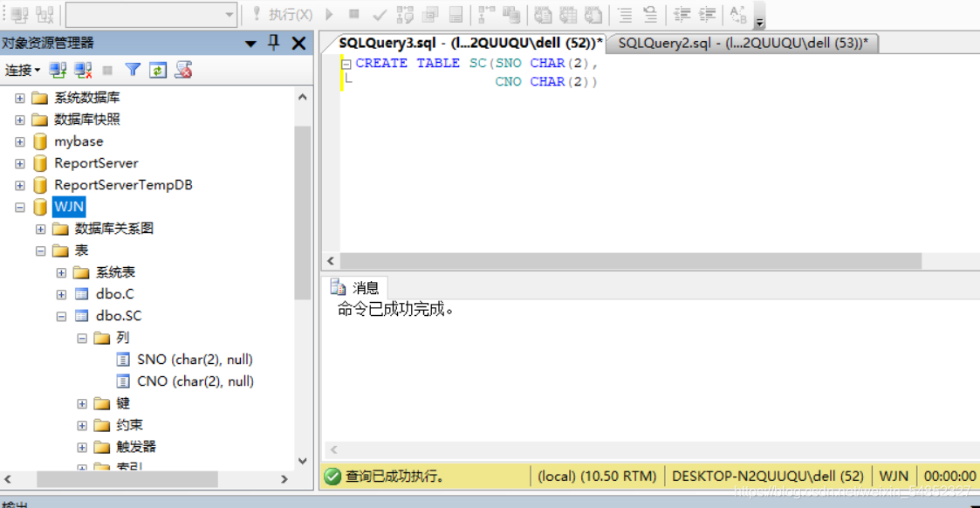Viewport: 980px width, 508px height.
Task: Expand the 系统数据库 node
Action: click(19, 98)
